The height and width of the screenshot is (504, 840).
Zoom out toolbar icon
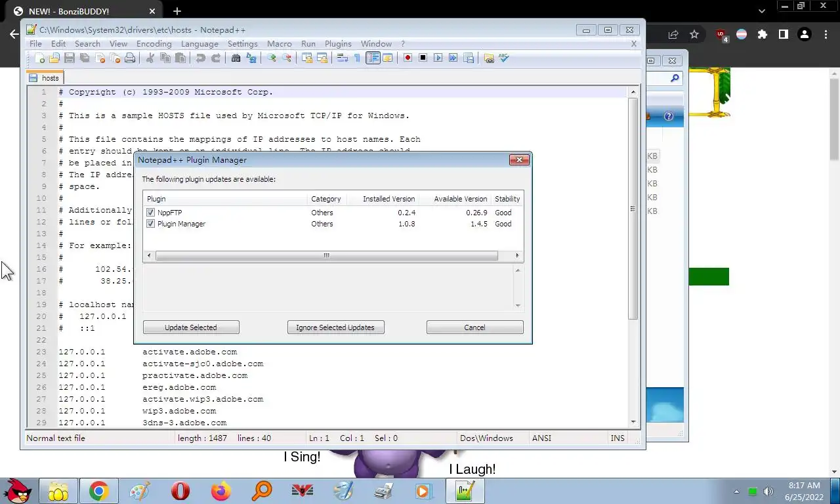coord(287,58)
